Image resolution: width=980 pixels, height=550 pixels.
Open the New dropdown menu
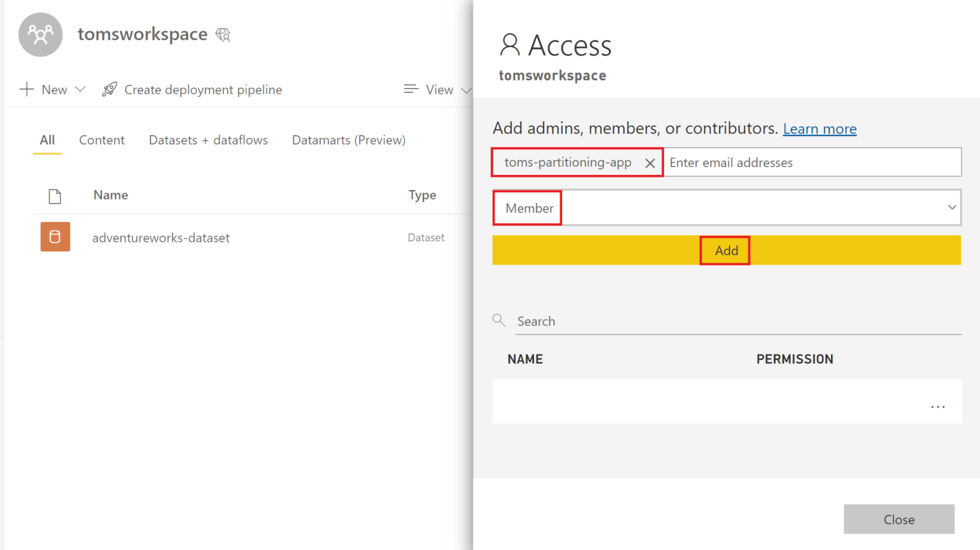pyautogui.click(x=80, y=89)
